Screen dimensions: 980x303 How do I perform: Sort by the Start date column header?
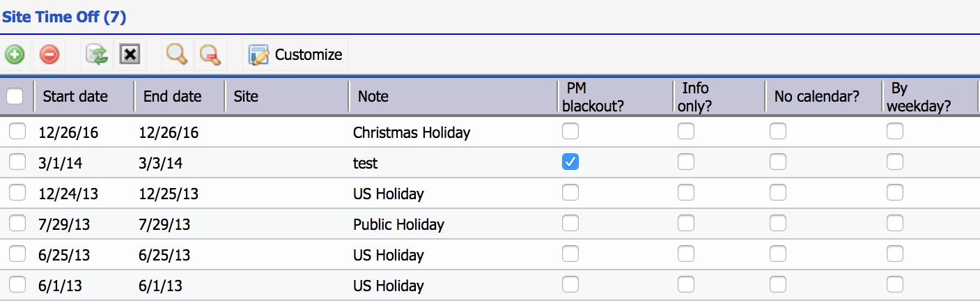click(75, 97)
